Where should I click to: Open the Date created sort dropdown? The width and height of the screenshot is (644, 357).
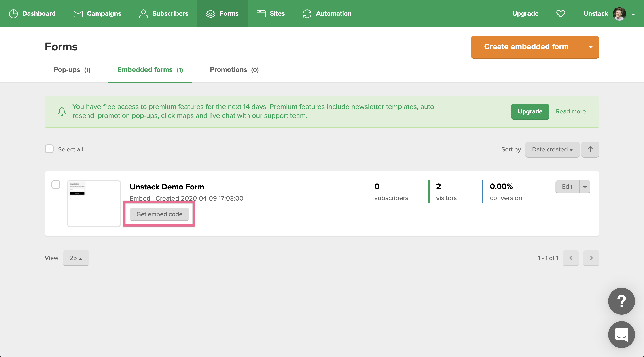point(552,149)
